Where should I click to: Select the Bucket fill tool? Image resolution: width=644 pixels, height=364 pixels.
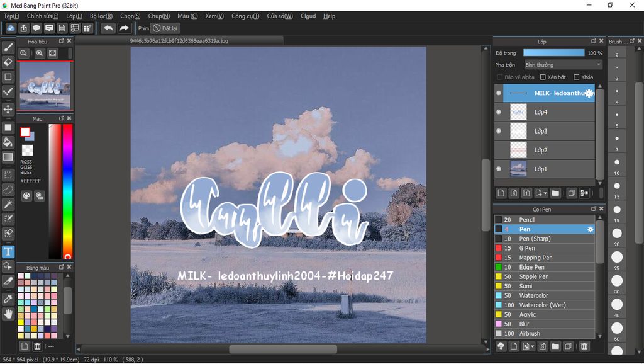[8, 142]
